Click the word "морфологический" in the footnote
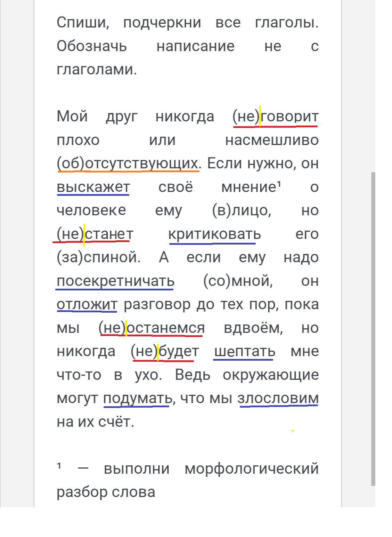 [x=252, y=469]
